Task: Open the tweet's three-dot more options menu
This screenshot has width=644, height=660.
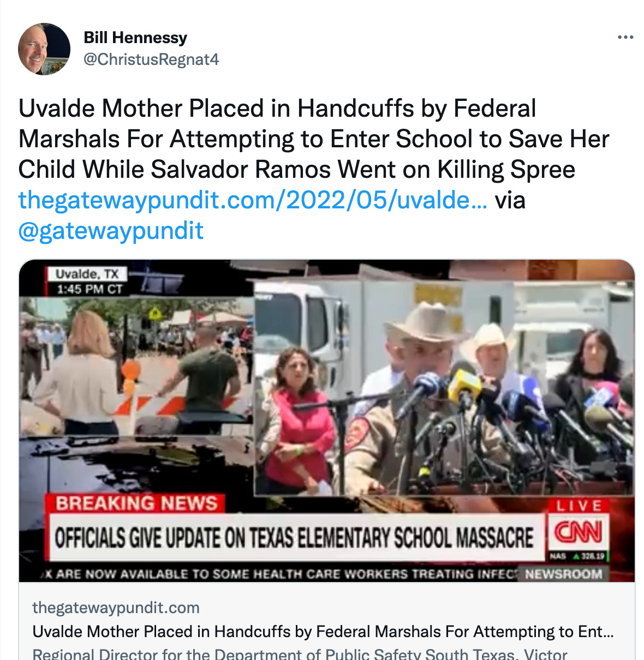Action: (625, 38)
